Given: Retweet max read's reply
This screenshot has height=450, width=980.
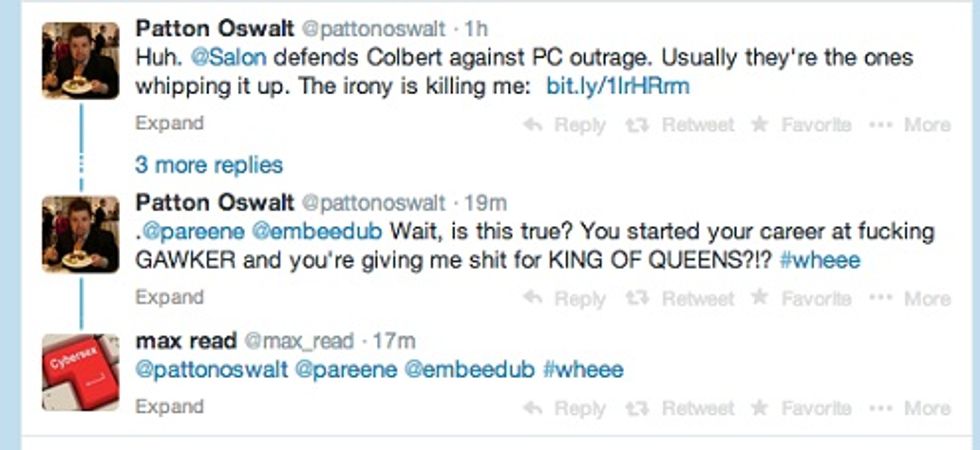Looking at the screenshot, I should 680,408.
